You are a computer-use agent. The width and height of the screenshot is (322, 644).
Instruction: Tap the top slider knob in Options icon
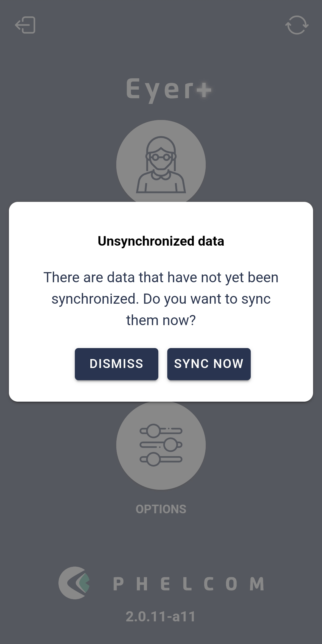click(154, 431)
